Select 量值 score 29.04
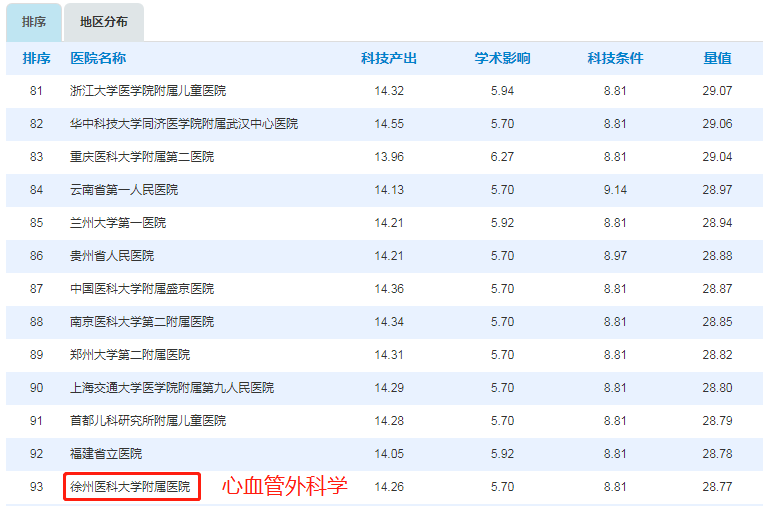770x506 pixels. tap(717, 157)
